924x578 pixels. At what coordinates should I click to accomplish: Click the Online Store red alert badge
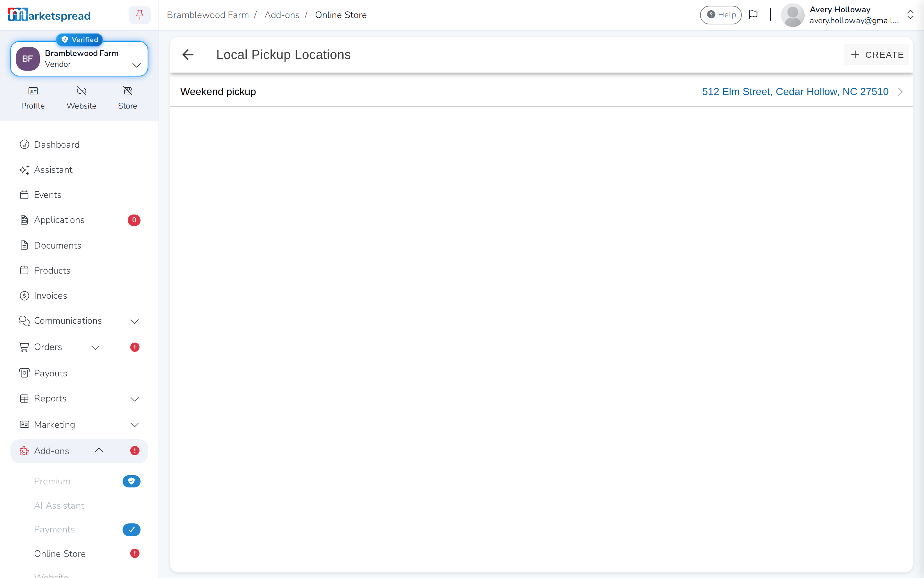(x=135, y=554)
